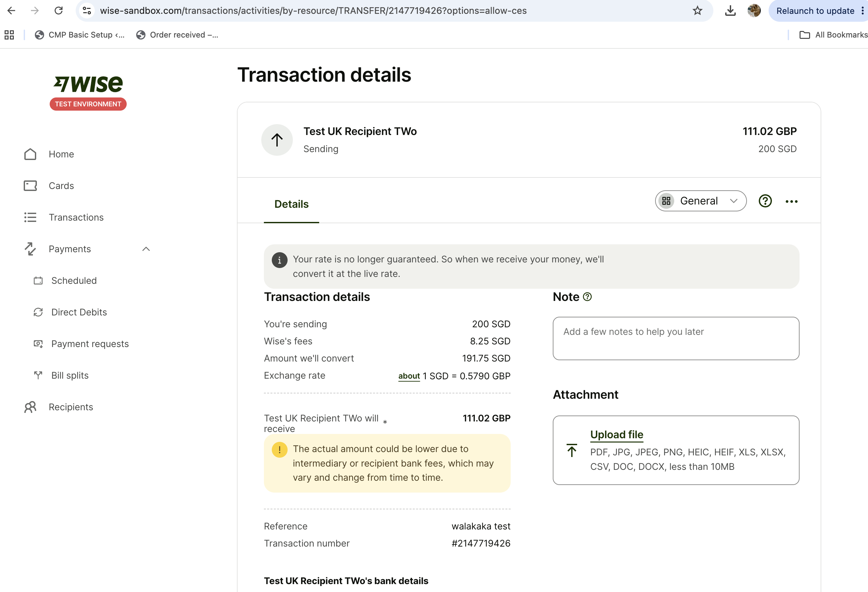Click the Home house icon

pyautogui.click(x=30, y=154)
